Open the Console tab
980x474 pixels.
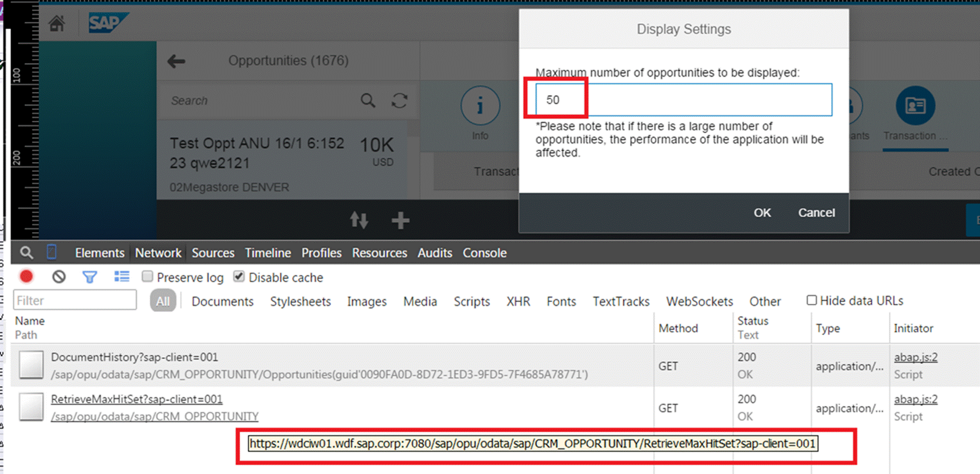[x=485, y=252]
